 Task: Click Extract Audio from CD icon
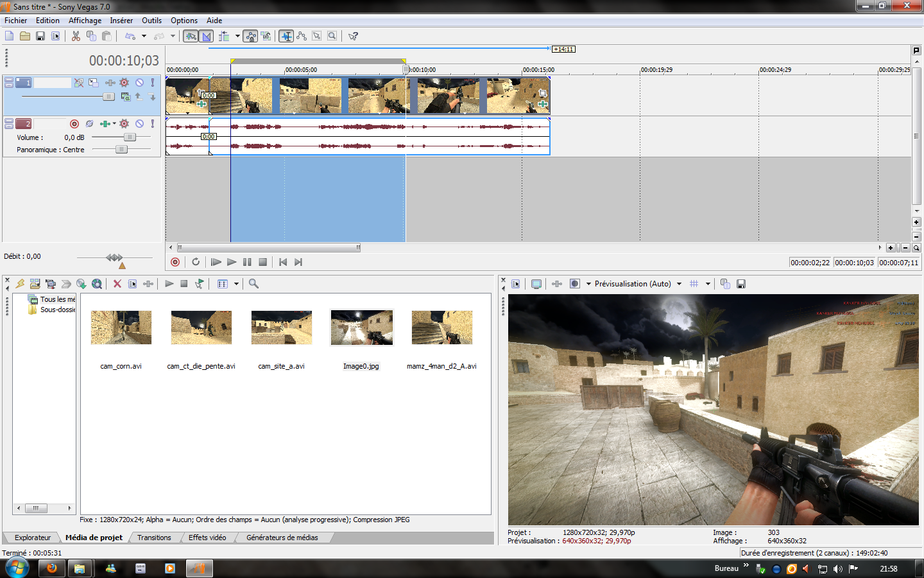(81, 284)
